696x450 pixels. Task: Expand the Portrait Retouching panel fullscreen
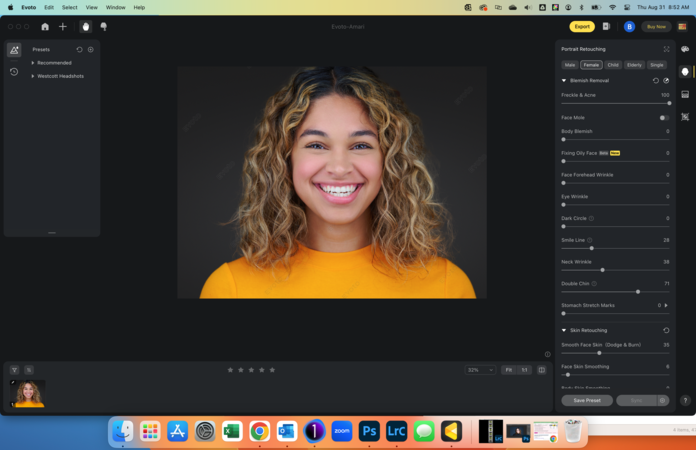[x=666, y=49]
